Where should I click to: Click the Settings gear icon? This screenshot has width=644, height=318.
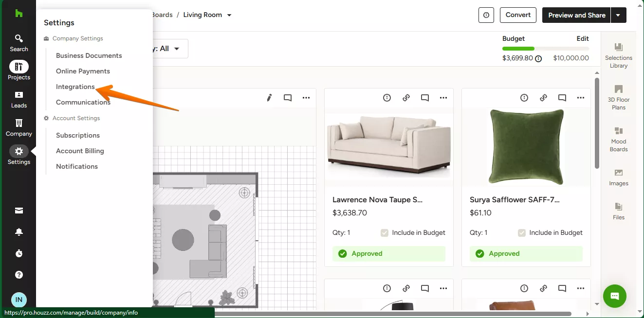(x=19, y=151)
